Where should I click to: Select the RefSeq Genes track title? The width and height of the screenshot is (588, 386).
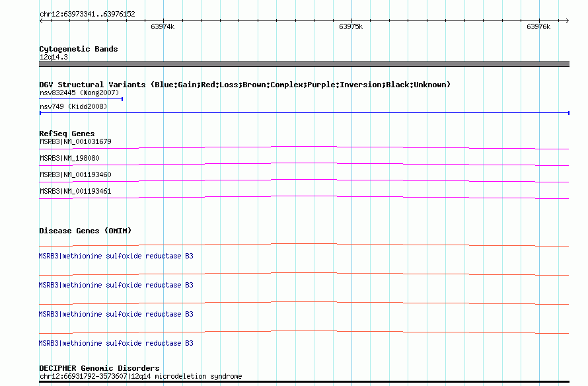point(67,134)
